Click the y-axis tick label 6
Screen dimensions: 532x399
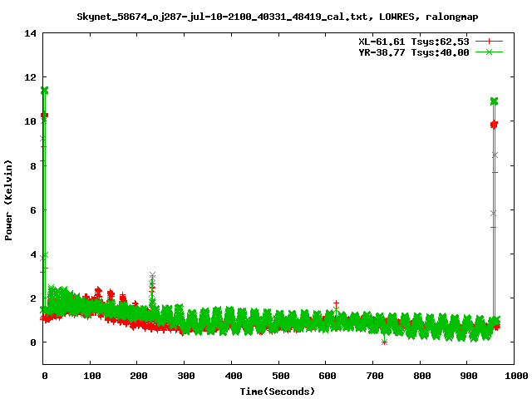33,210
